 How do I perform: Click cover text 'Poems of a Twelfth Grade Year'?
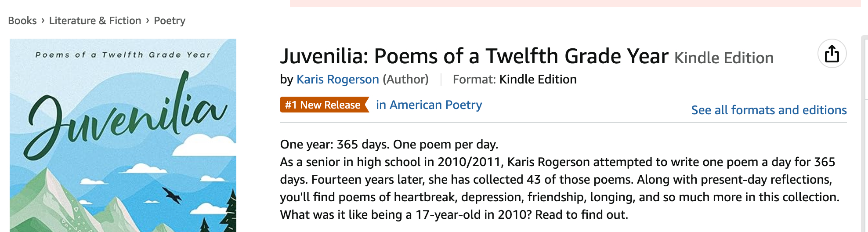coord(123,55)
